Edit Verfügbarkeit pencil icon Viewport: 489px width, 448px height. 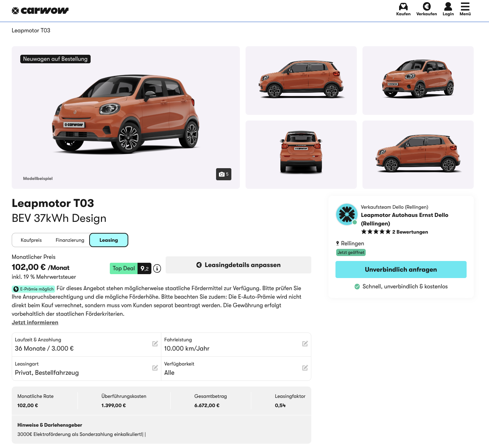click(x=305, y=368)
